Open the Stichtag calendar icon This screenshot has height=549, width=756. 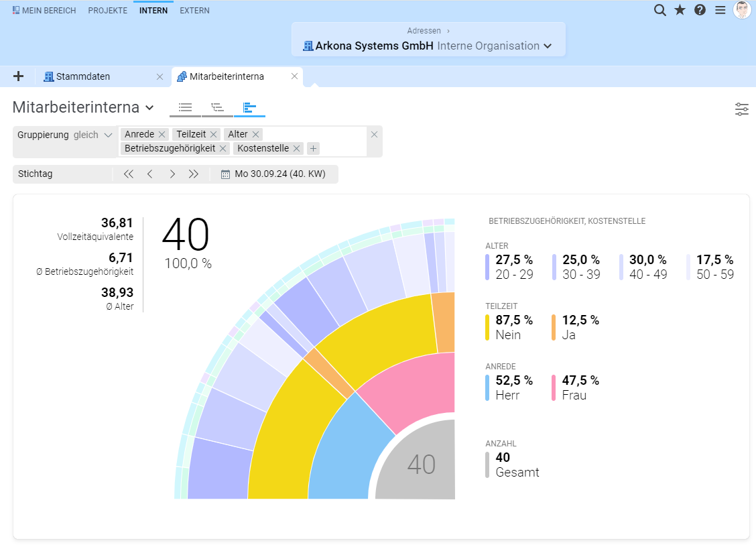pos(225,174)
